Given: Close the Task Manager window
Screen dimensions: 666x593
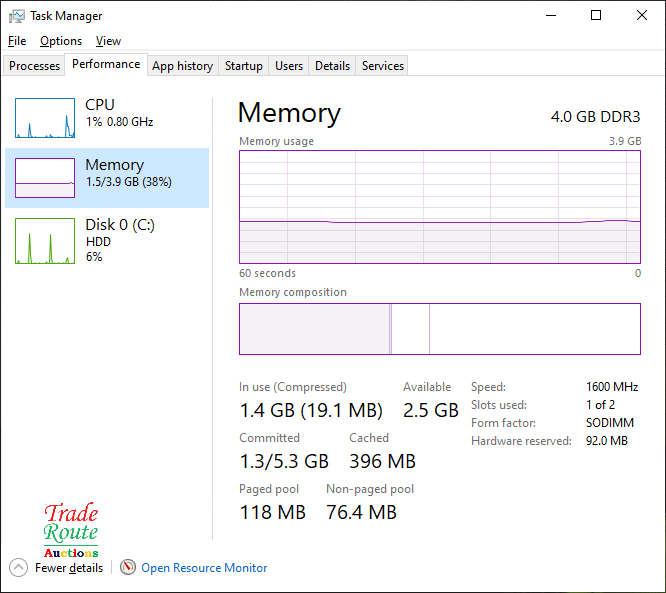Looking at the screenshot, I should pos(642,16).
